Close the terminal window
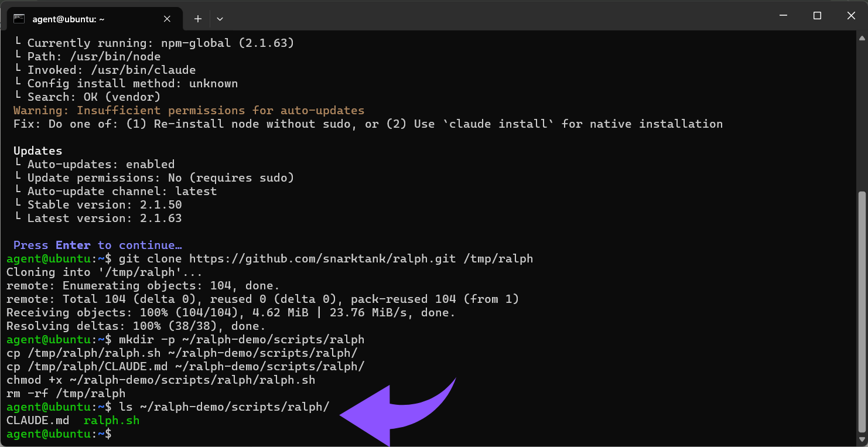This screenshot has width=868, height=447. [851, 16]
